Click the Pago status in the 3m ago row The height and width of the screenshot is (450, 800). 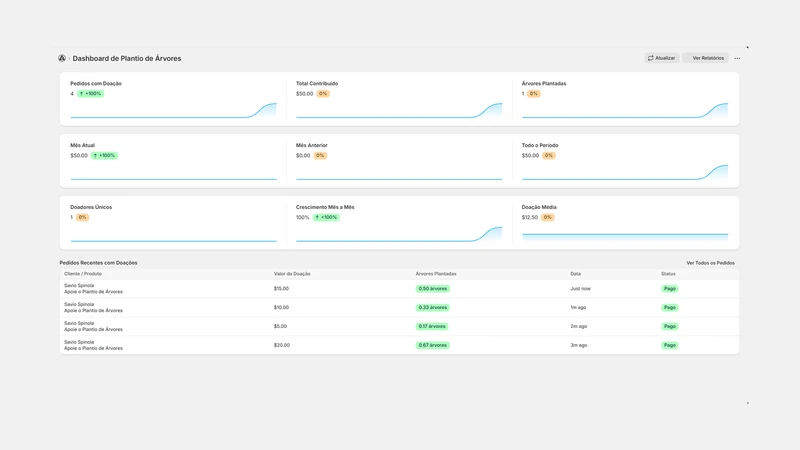click(x=669, y=345)
